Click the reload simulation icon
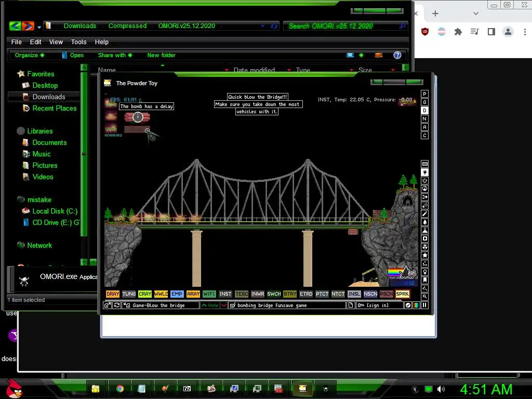The height and width of the screenshot is (399, 532). (x=116, y=305)
